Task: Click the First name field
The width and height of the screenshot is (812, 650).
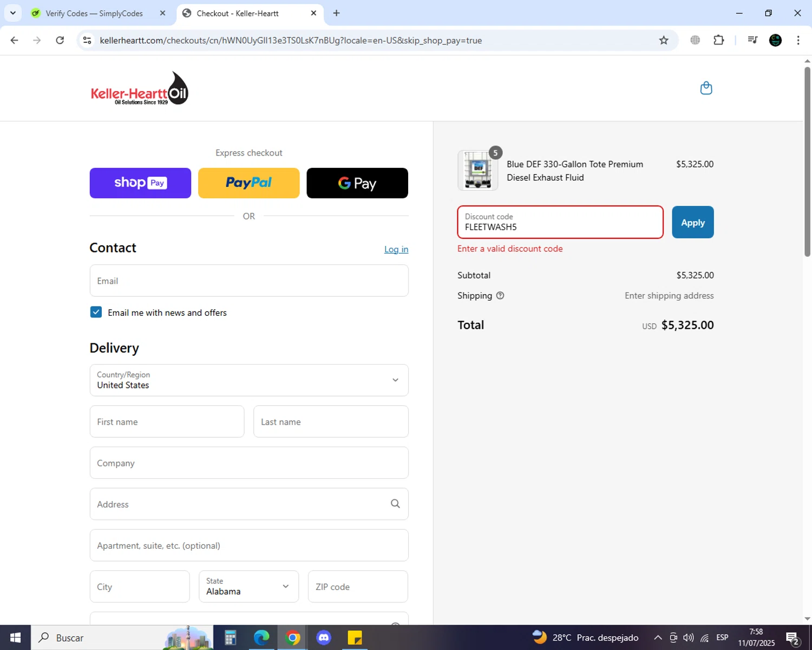Action: (x=167, y=421)
